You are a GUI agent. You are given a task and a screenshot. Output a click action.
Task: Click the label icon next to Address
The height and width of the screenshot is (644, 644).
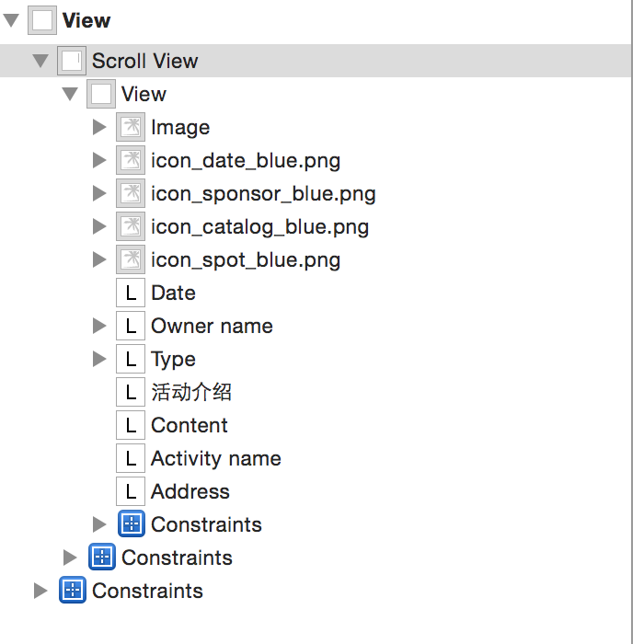coord(131,491)
